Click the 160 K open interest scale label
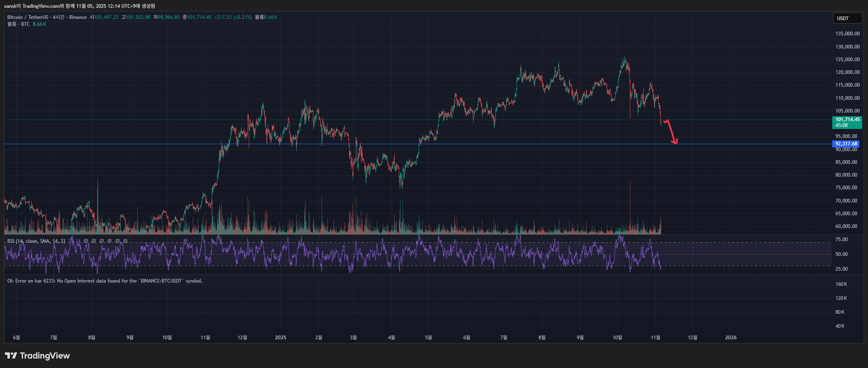Image resolution: width=868 pixels, height=368 pixels. pyautogui.click(x=841, y=284)
